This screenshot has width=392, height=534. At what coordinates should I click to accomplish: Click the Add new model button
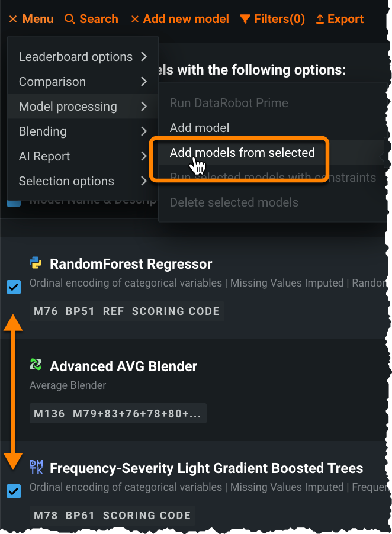pyautogui.click(x=179, y=20)
